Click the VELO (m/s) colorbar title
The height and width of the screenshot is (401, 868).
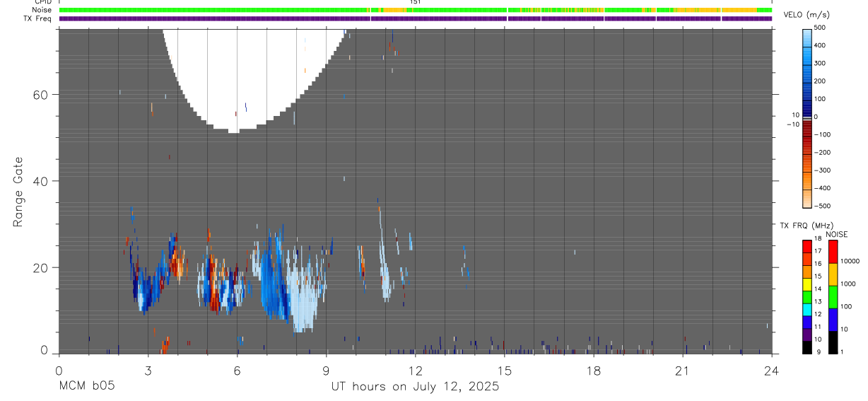[807, 15]
